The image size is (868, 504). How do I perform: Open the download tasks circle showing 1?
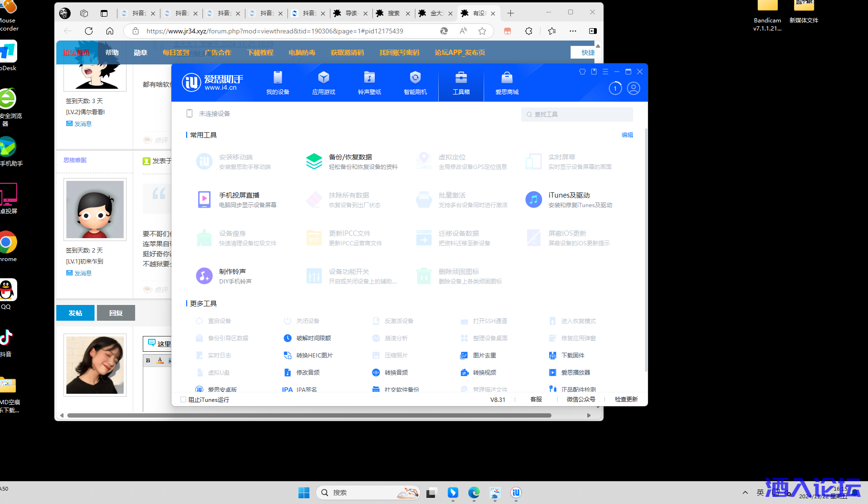[x=615, y=88]
